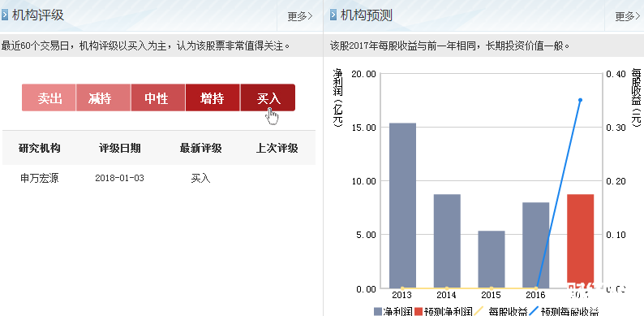Click the 15.00 left axis label
This screenshot has height=316, width=644.
coord(363,128)
